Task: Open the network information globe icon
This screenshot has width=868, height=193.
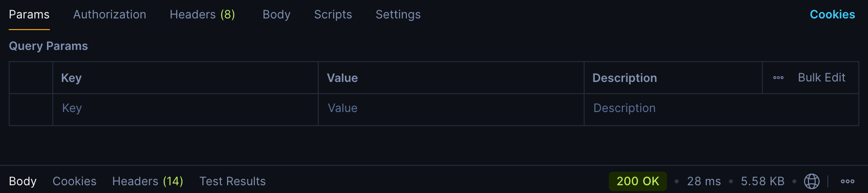Action: [x=812, y=181]
